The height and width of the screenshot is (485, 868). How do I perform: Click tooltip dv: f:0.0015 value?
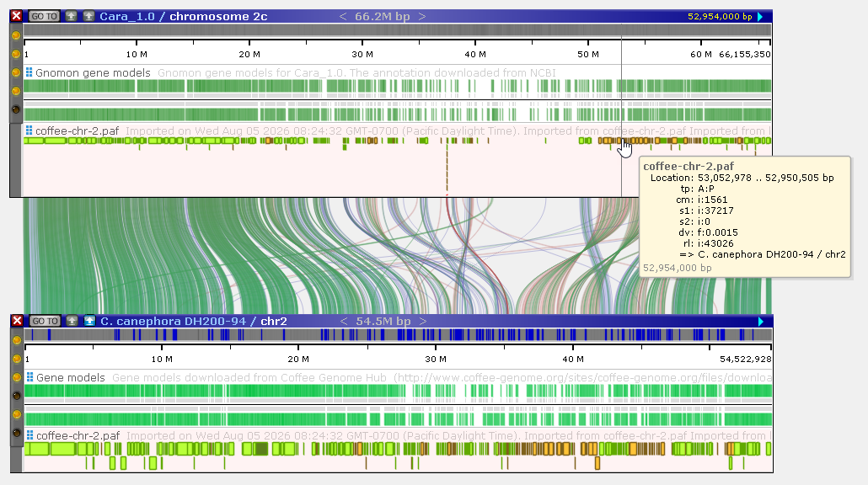(x=717, y=232)
